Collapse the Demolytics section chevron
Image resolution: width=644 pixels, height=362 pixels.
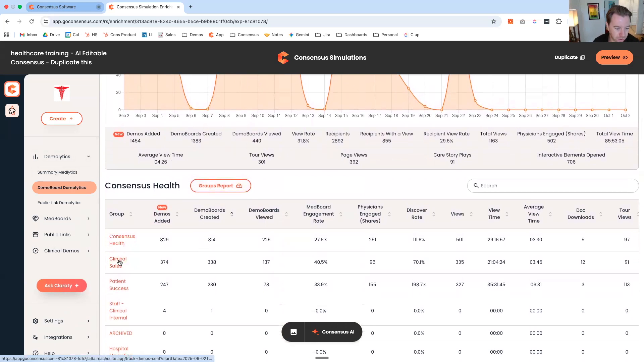click(x=89, y=157)
